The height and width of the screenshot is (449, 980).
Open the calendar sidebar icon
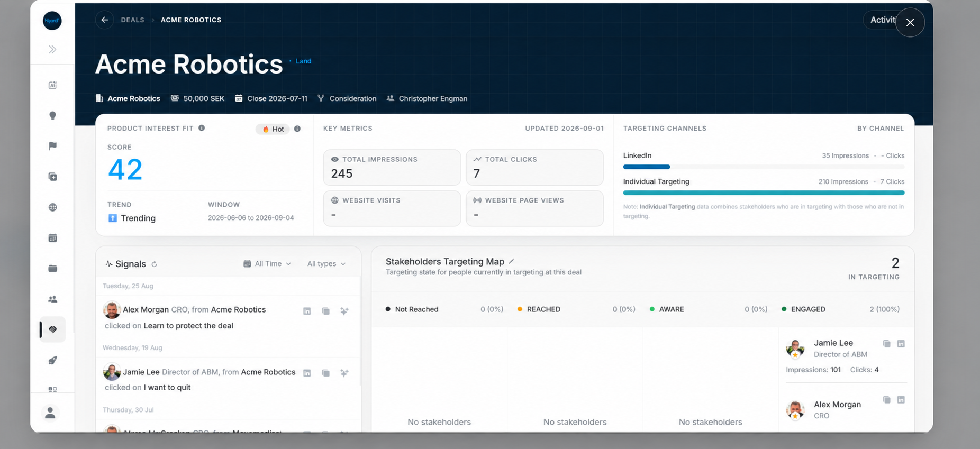52,238
